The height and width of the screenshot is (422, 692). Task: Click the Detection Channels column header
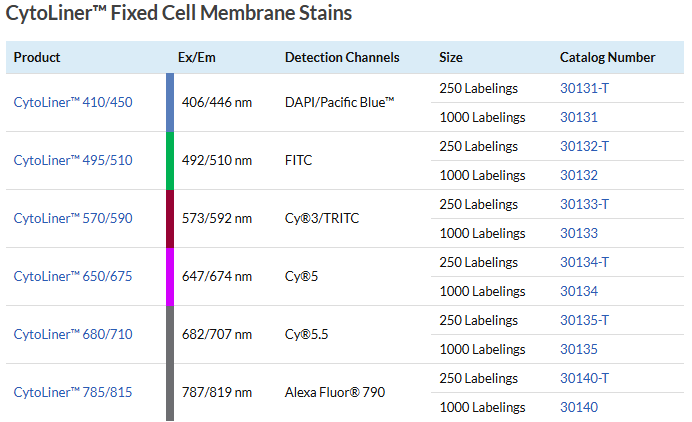click(x=342, y=57)
